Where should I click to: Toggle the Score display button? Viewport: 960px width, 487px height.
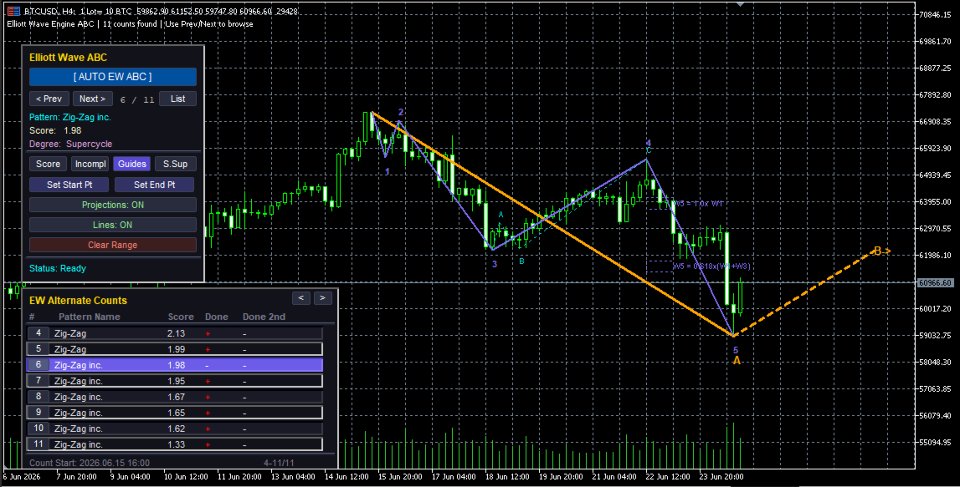48,164
